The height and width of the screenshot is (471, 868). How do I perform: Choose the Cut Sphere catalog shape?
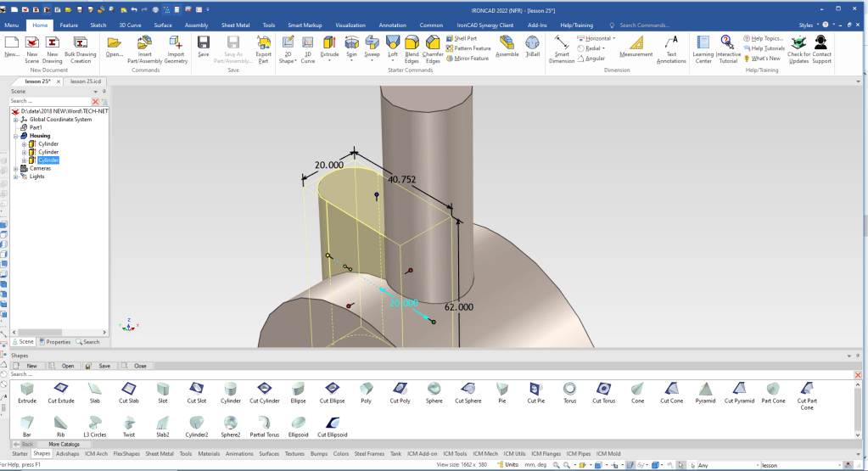point(468,389)
